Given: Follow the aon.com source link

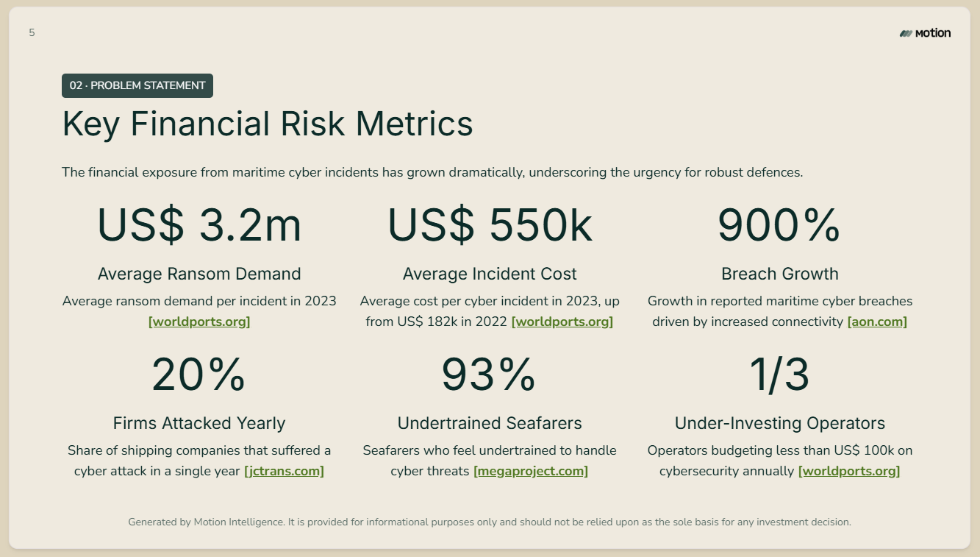Looking at the screenshot, I should point(877,322).
